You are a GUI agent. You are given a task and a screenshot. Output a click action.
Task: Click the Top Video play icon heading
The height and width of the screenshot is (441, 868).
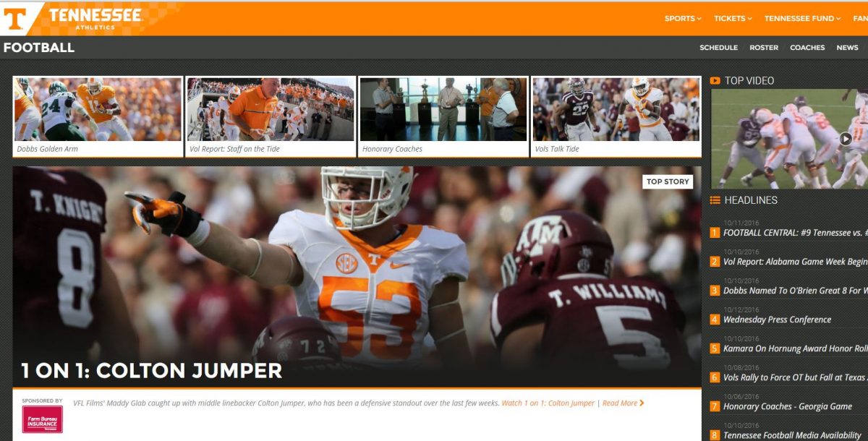click(715, 81)
